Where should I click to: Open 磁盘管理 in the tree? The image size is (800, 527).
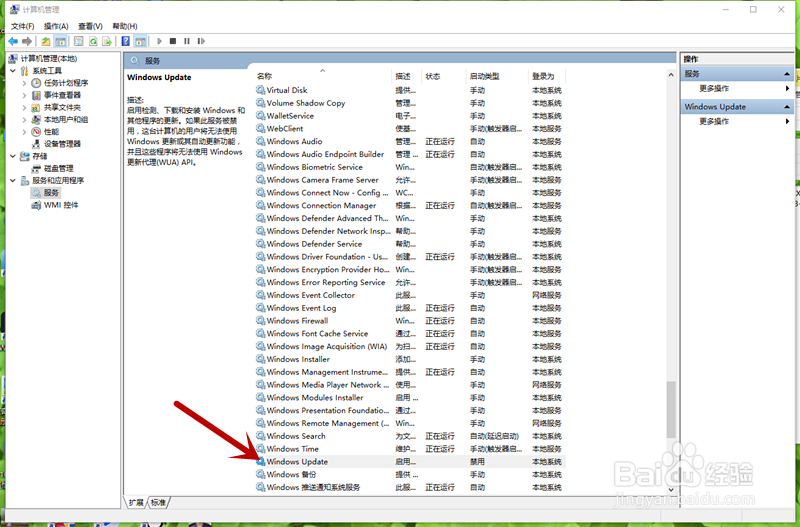(x=59, y=168)
